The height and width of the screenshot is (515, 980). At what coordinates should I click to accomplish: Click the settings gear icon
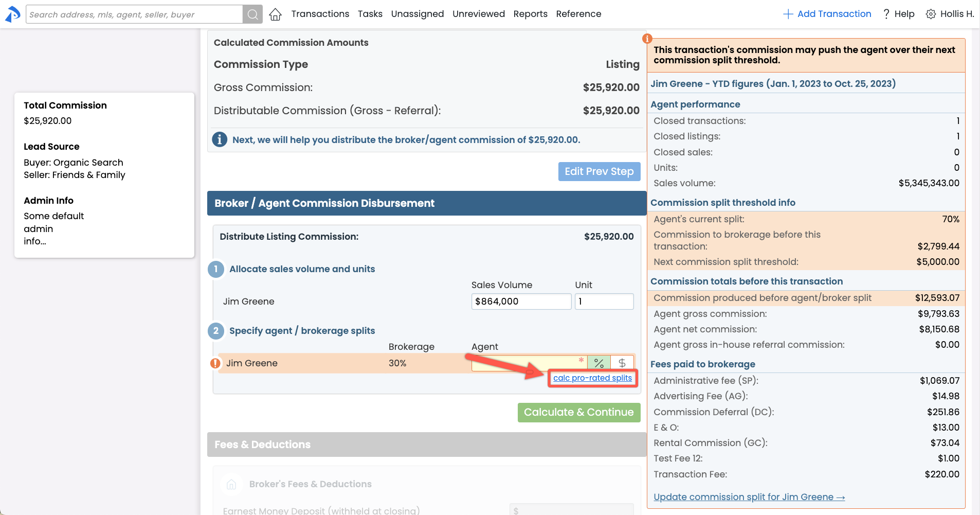931,14
